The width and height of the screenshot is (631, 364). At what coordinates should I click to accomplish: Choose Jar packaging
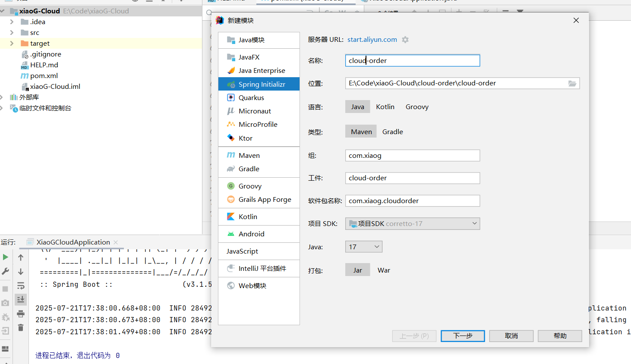(357, 270)
